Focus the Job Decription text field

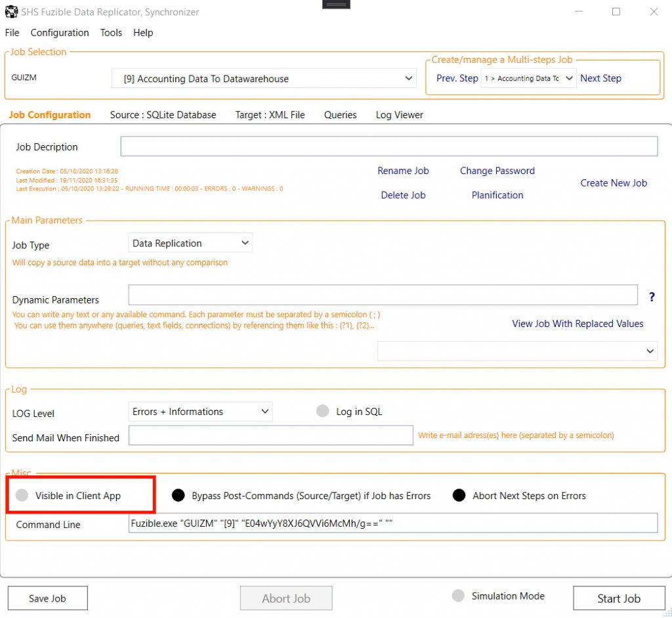(389, 146)
